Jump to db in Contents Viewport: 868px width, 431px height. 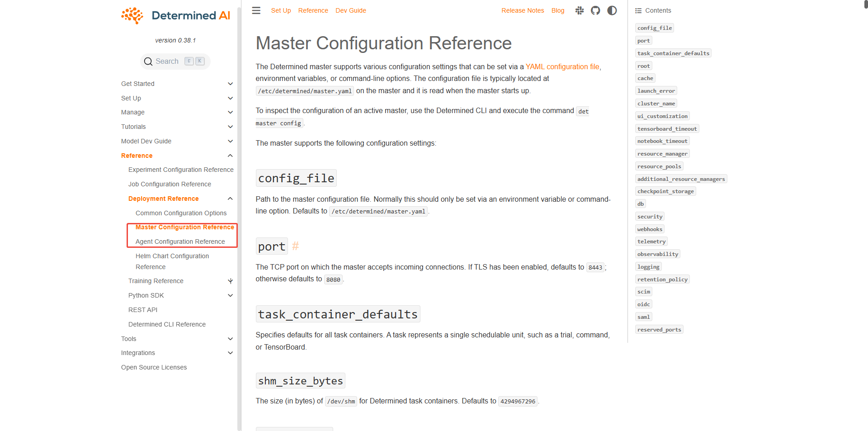coord(641,204)
